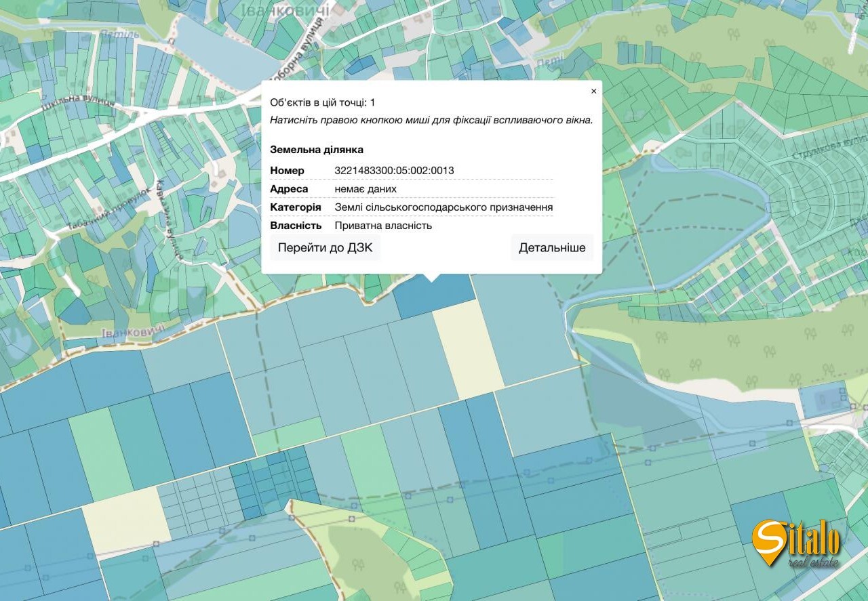
Task: Click the Приватна власність ownership value
Action: tap(383, 226)
